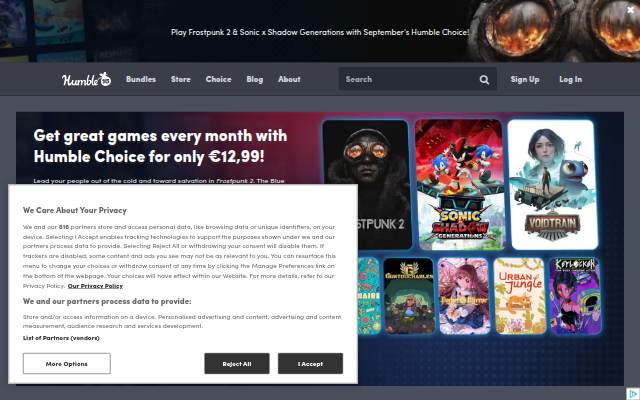Click the Urban Jungle game cover
Screen dimensions: 640x400
click(520, 296)
